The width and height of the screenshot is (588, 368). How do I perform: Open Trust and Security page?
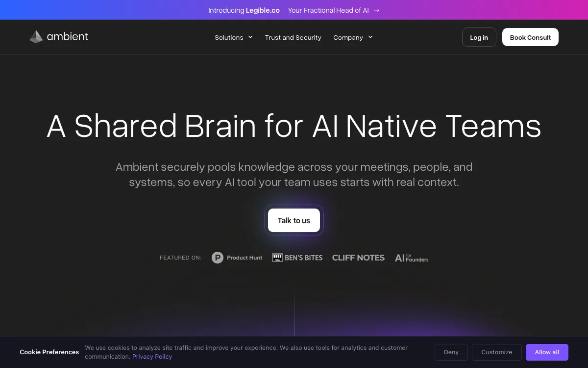[x=293, y=37]
